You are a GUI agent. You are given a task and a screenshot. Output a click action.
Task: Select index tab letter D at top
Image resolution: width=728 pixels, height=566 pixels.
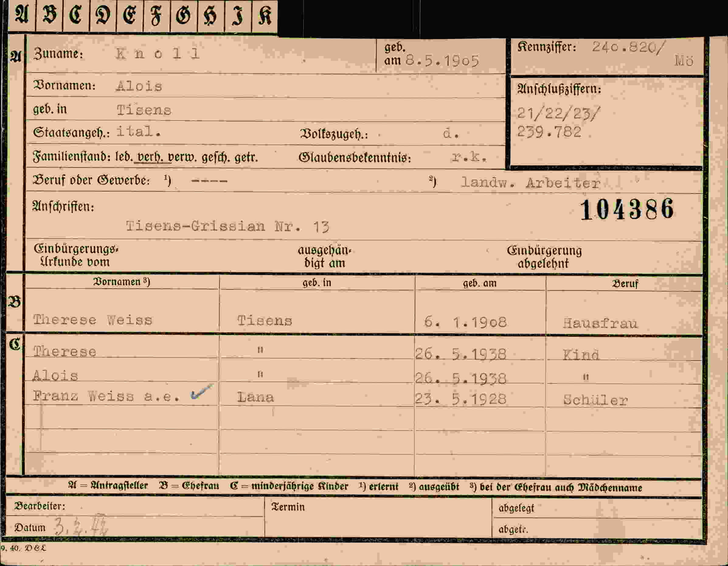(x=103, y=16)
